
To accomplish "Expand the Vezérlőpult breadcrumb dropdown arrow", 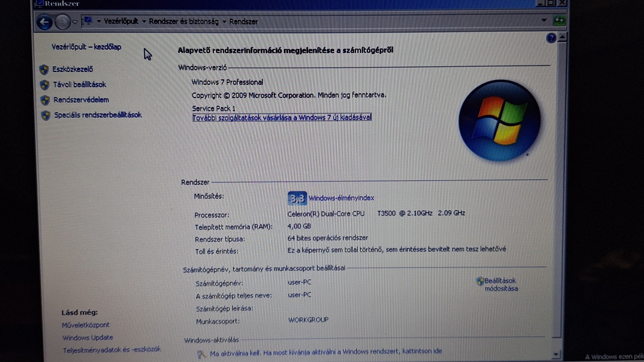I will click(x=144, y=21).
